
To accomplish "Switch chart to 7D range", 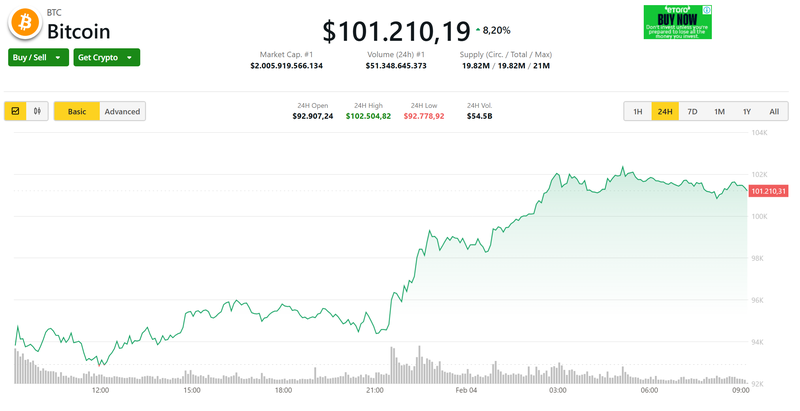I will [692, 111].
